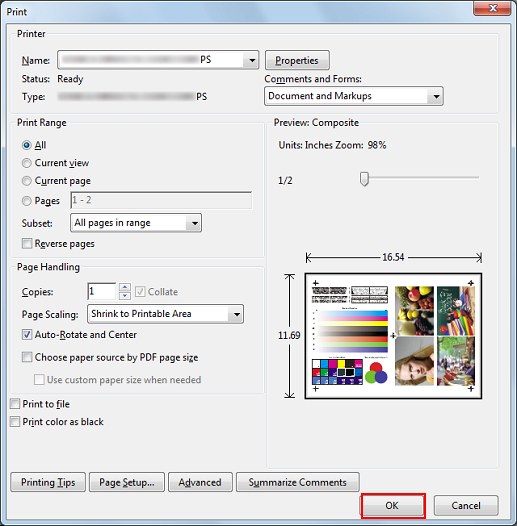Uncheck Auto-Rotate and Center
The height and width of the screenshot is (526, 517).
(27, 334)
